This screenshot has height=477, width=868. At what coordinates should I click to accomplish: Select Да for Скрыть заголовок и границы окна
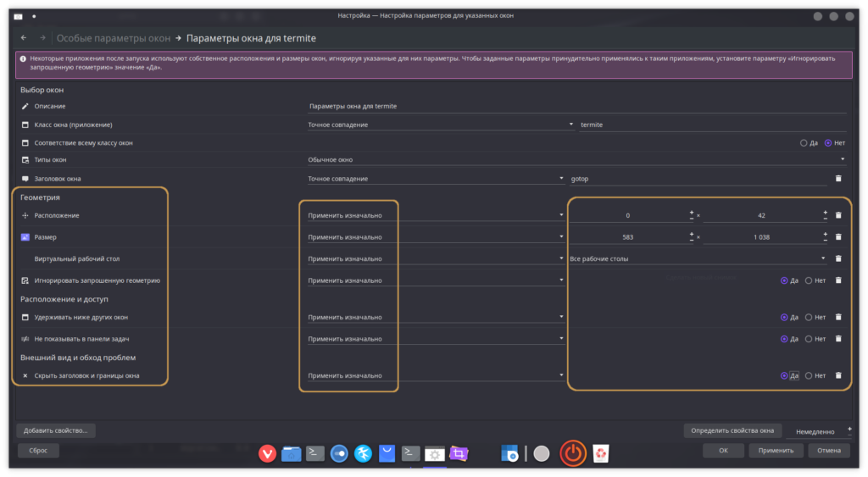pos(789,375)
